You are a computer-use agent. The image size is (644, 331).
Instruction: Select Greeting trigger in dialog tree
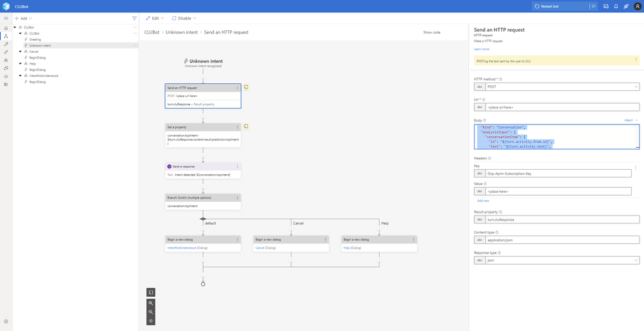point(35,39)
